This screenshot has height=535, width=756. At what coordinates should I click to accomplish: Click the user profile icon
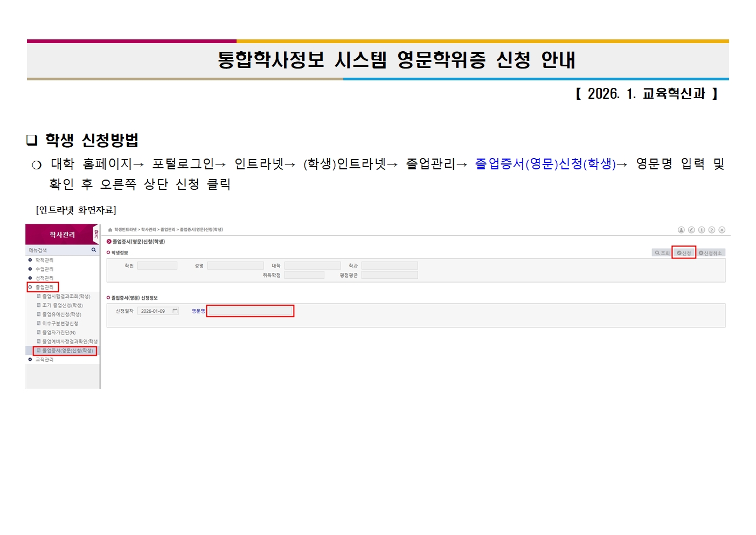[681, 230]
